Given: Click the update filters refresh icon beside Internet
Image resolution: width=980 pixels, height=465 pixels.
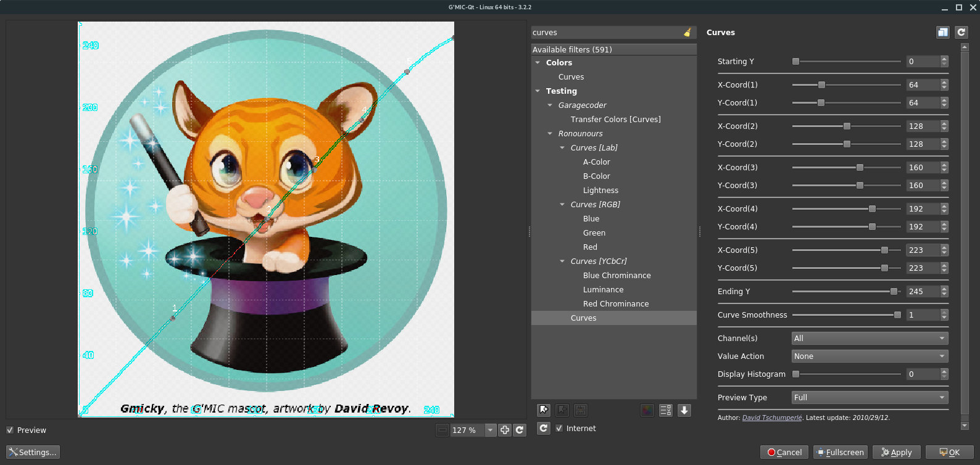Looking at the screenshot, I should pos(543,428).
